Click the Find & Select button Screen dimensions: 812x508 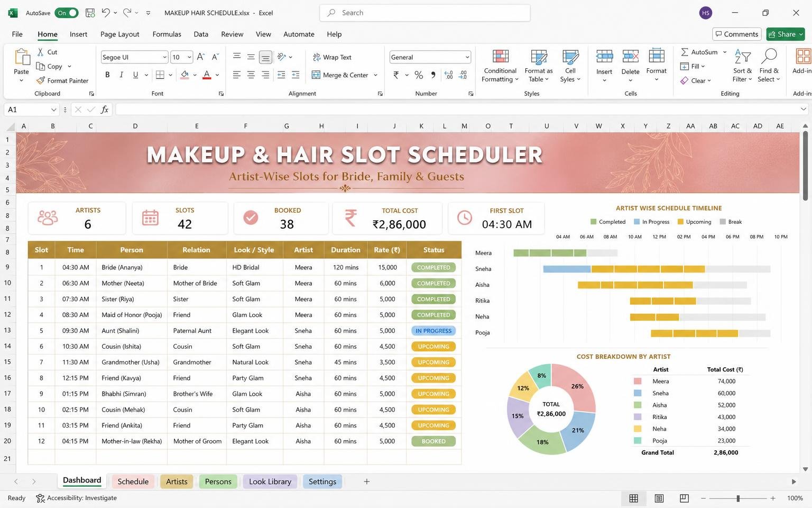point(769,66)
